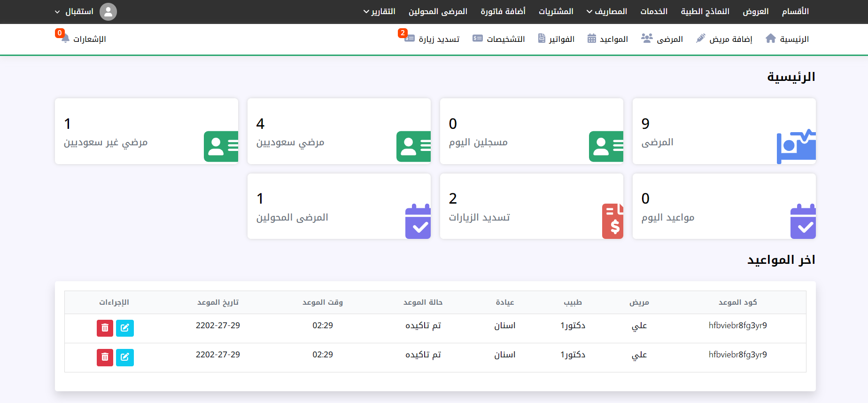Click the calendar check icon on مواعيد اليوم card

(x=803, y=221)
